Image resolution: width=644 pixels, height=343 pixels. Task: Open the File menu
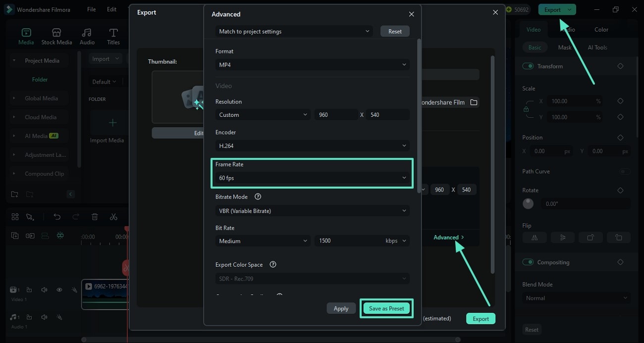(x=92, y=9)
